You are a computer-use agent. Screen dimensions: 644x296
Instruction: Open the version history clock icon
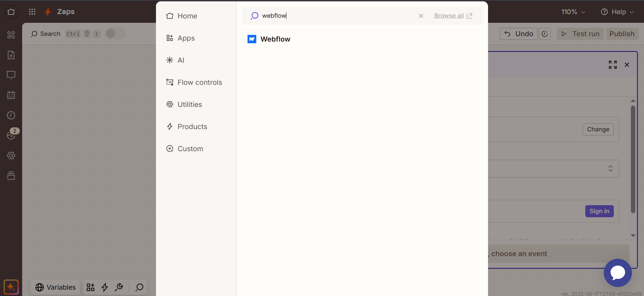[x=545, y=34]
